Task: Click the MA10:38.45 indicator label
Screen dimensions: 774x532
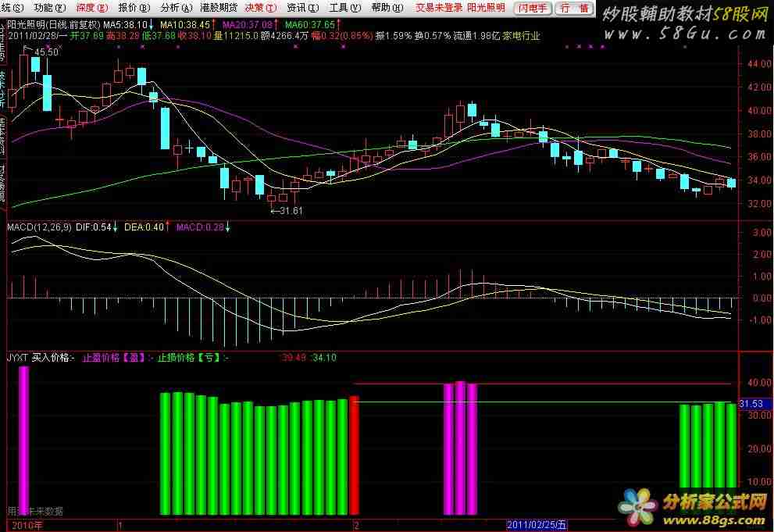Action: [x=184, y=25]
